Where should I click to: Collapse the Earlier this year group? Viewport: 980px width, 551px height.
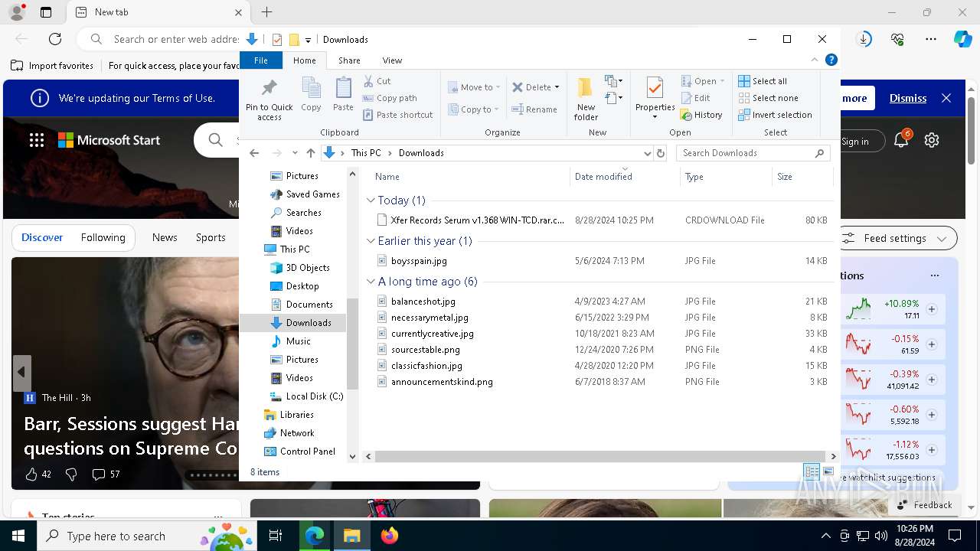coord(371,241)
